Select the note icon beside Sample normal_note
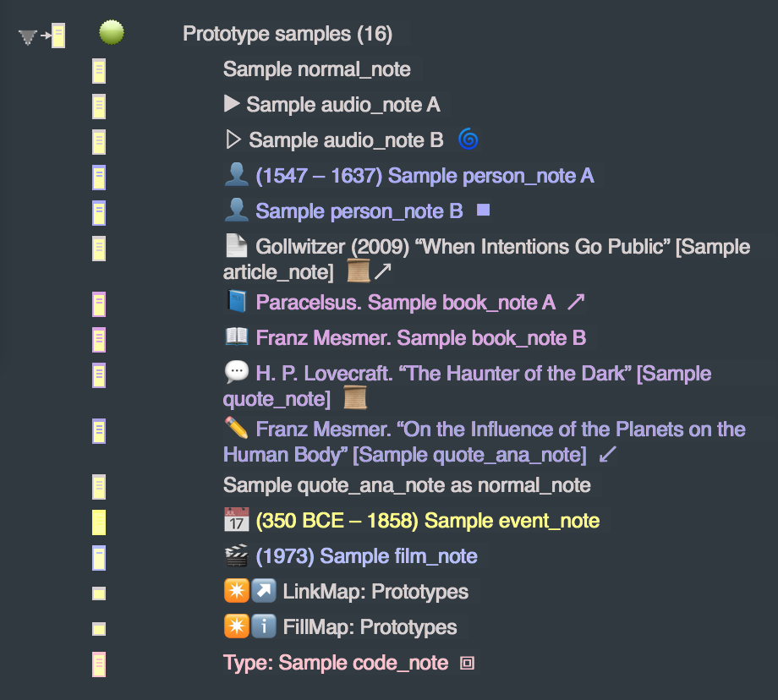 tap(99, 71)
